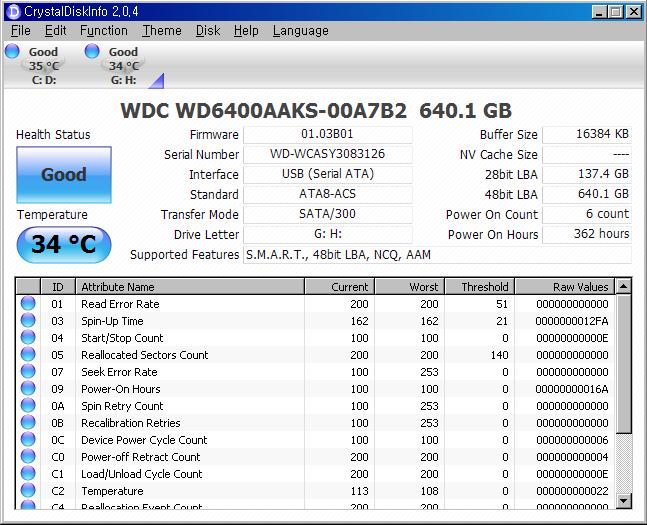
Task: Minimize the CrystalDiskInfo window
Action: pyautogui.click(x=599, y=12)
